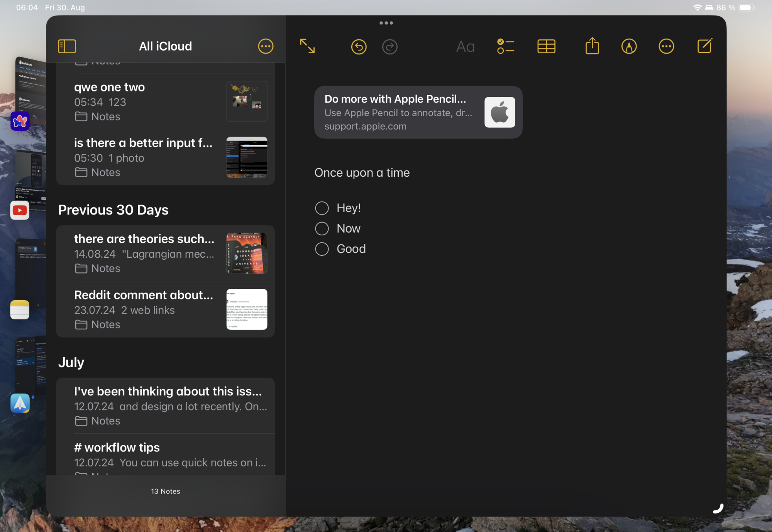Viewport: 772px width, 532px height.
Task: Open the note's more options menu
Action: tap(666, 46)
